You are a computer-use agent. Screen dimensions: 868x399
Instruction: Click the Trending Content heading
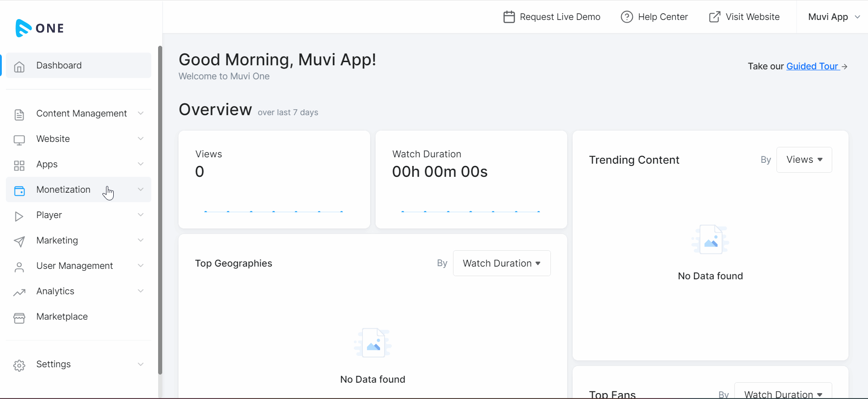[x=634, y=160]
